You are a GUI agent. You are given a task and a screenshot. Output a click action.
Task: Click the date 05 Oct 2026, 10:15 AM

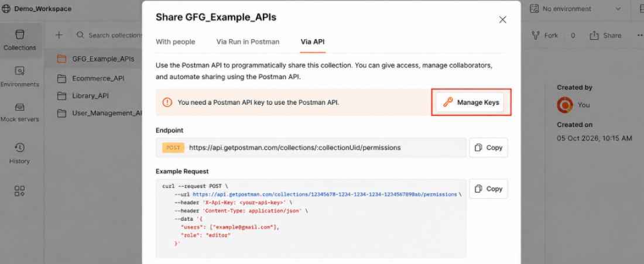594,138
